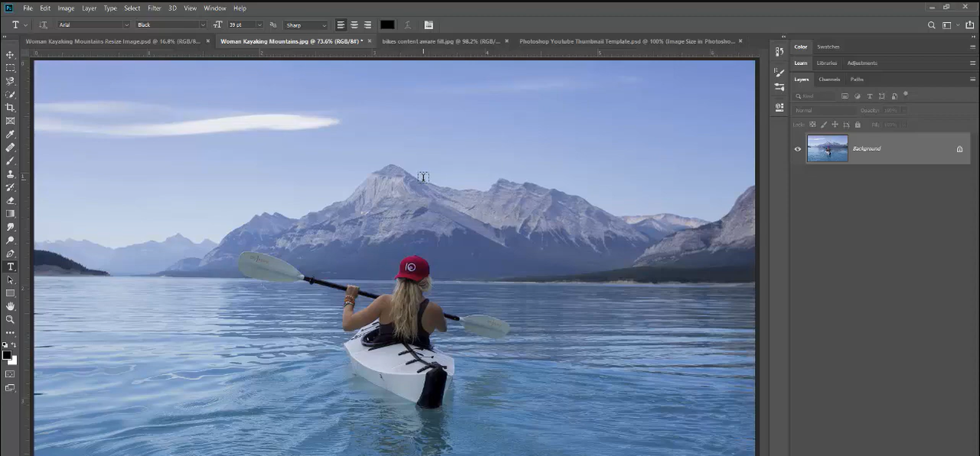Toggle type layer filter
This screenshot has height=456, width=980.
(870, 96)
